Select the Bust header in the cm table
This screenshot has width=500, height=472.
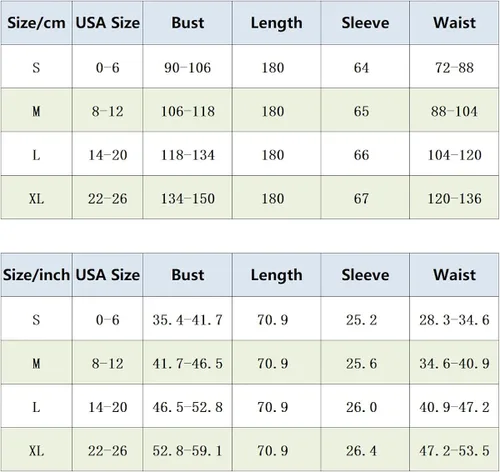pos(188,23)
